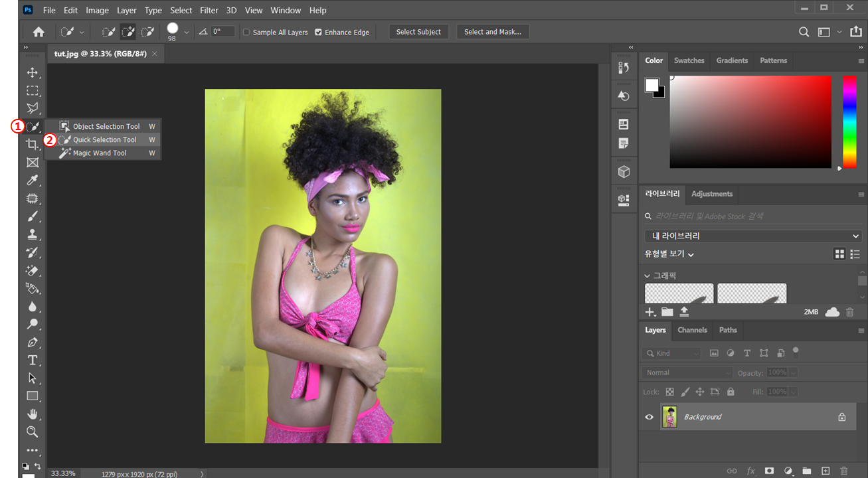Viewport: 868px width, 478px height.
Task: Select the Polygonal Lasso tool
Action: coord(32,108)
